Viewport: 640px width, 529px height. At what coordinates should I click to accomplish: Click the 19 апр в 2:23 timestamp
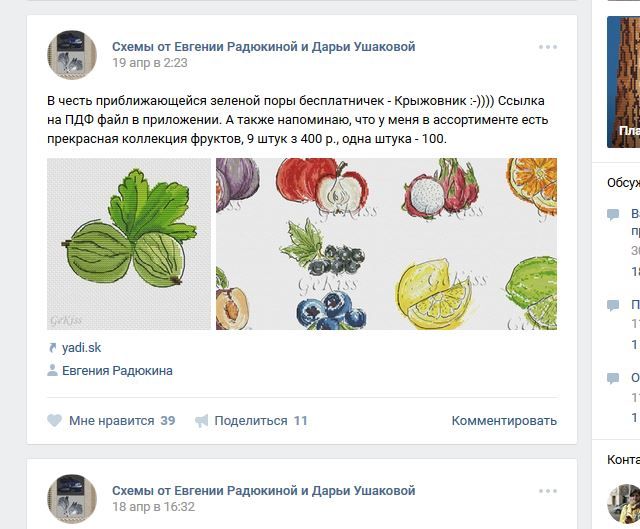(149, 63)
